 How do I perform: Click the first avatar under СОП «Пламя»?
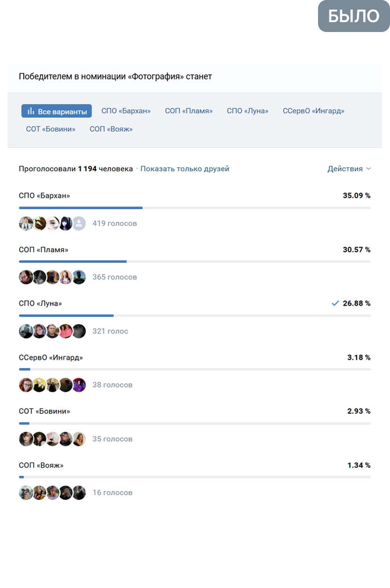pyautogui.click(x=26, y=277)
